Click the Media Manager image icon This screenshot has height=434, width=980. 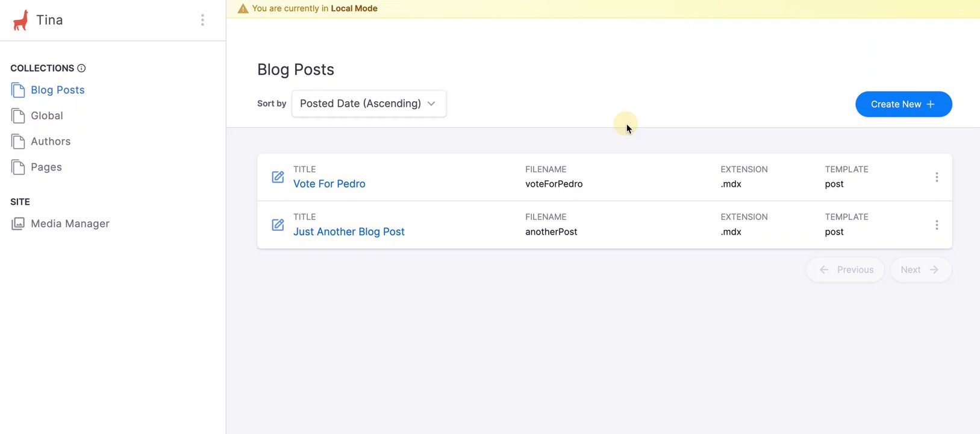(18, 224)
